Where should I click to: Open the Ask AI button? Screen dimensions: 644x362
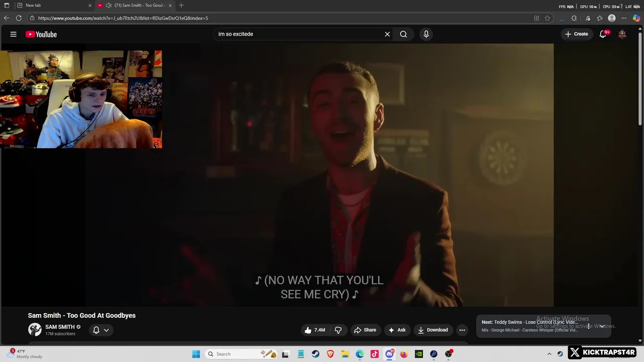coord(397,330)
